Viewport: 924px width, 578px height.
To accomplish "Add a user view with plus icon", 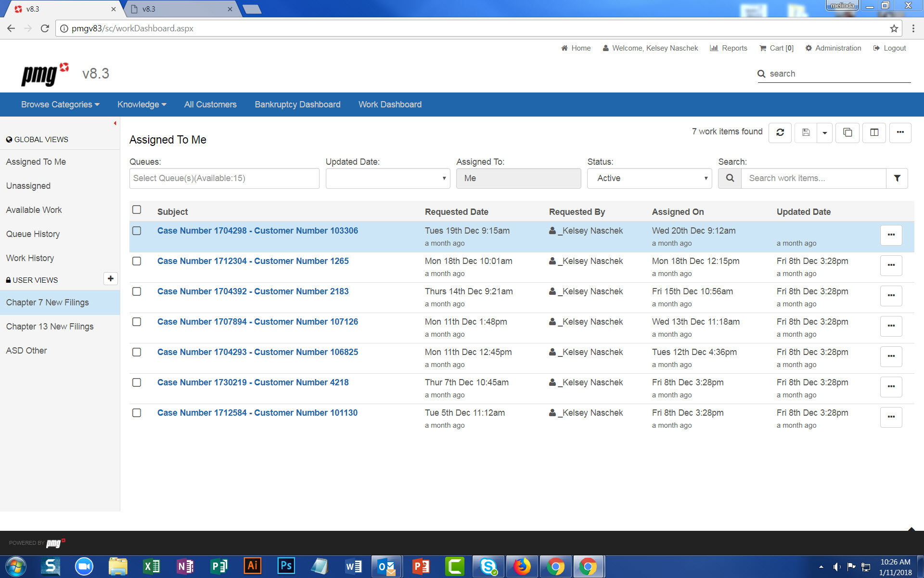I will pyautogui.click(x=110, y=279).
